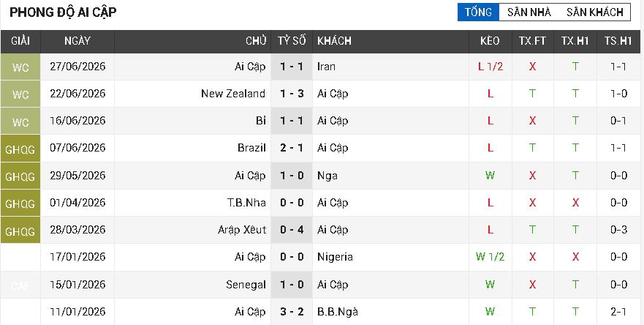Click the Nga team name

[327, 176]
